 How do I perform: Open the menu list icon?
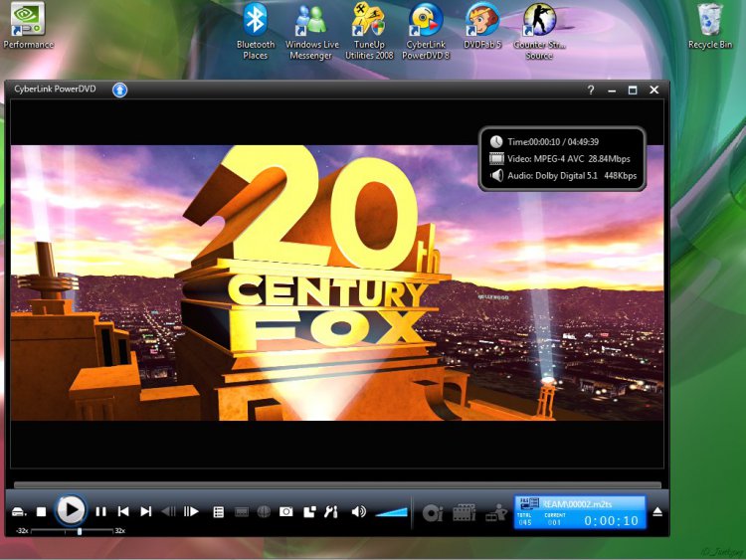[x=219, y=512]
